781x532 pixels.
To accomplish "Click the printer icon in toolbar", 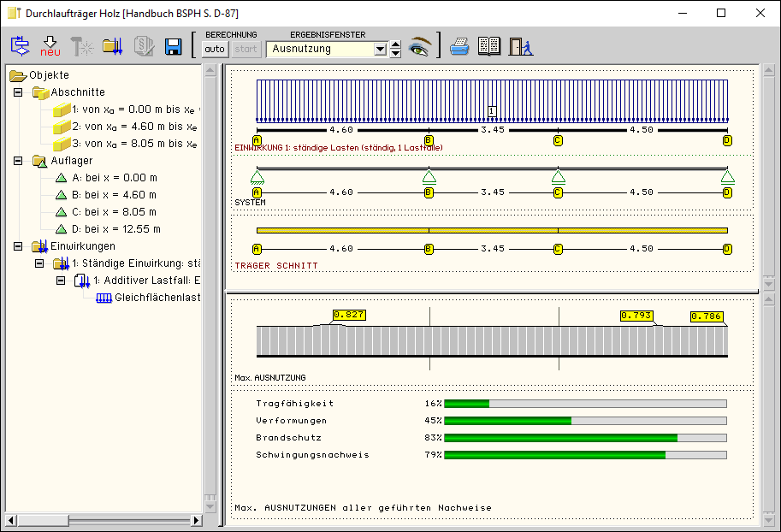I will coord(460,47).
